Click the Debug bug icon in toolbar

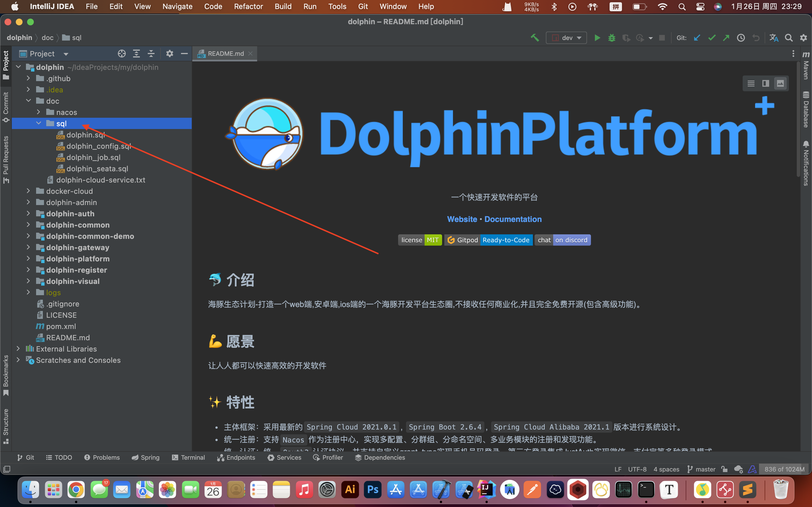click(612, 38)
